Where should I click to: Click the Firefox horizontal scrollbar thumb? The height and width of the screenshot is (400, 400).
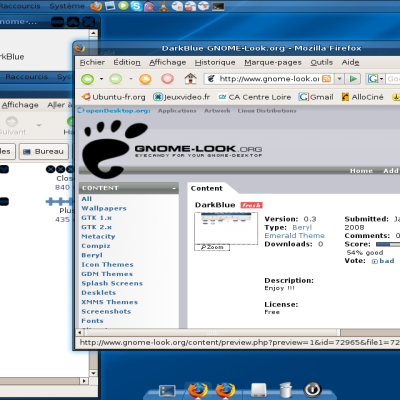pyautogui.click(x=212, y=333)
